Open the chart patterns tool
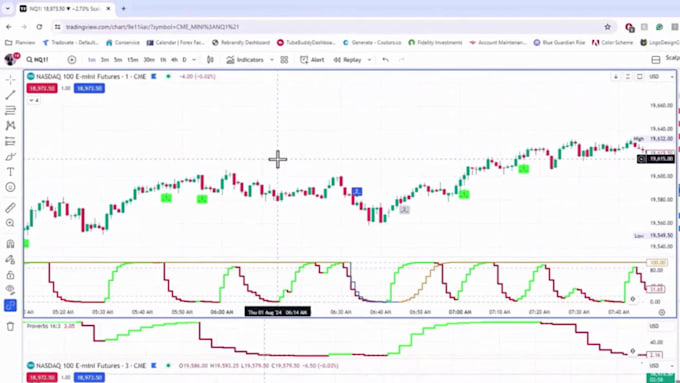 tap(10, 125)
